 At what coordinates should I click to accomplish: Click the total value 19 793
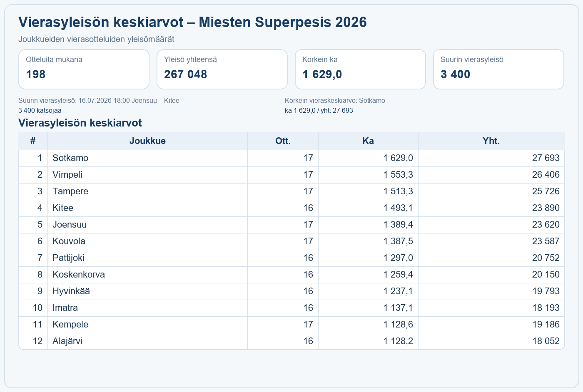[546, 291]
